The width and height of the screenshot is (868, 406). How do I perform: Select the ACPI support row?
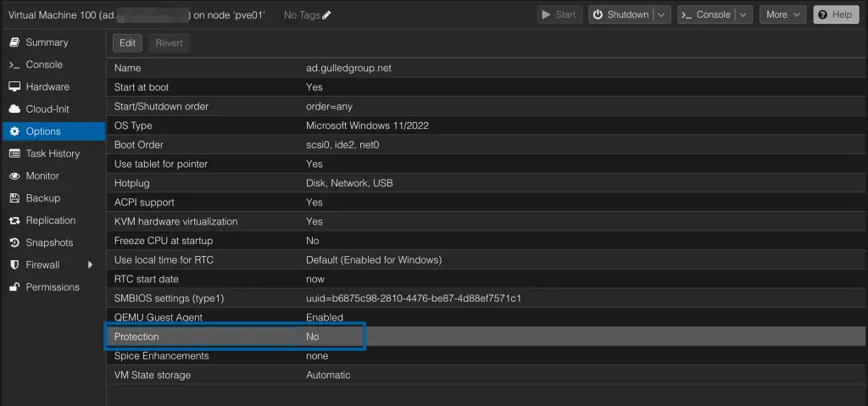(x=487, y=203)
